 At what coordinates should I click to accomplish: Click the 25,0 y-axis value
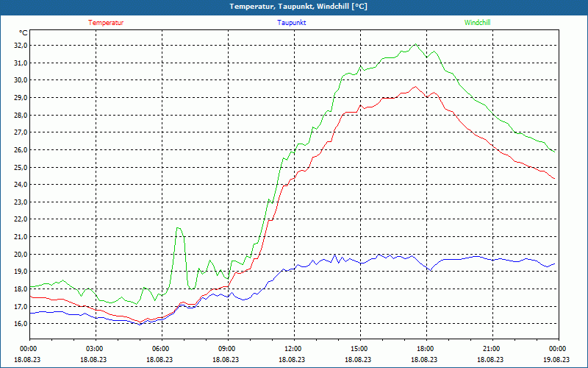coord(21,167)
